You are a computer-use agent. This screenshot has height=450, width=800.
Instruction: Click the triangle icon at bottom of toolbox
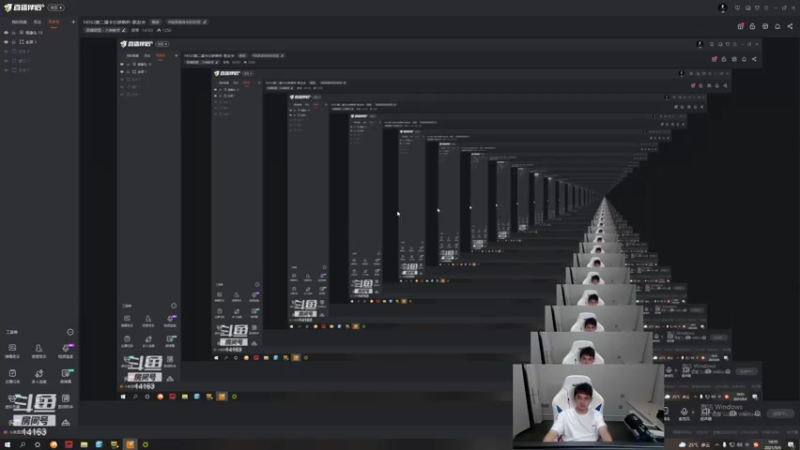point(66,422)
